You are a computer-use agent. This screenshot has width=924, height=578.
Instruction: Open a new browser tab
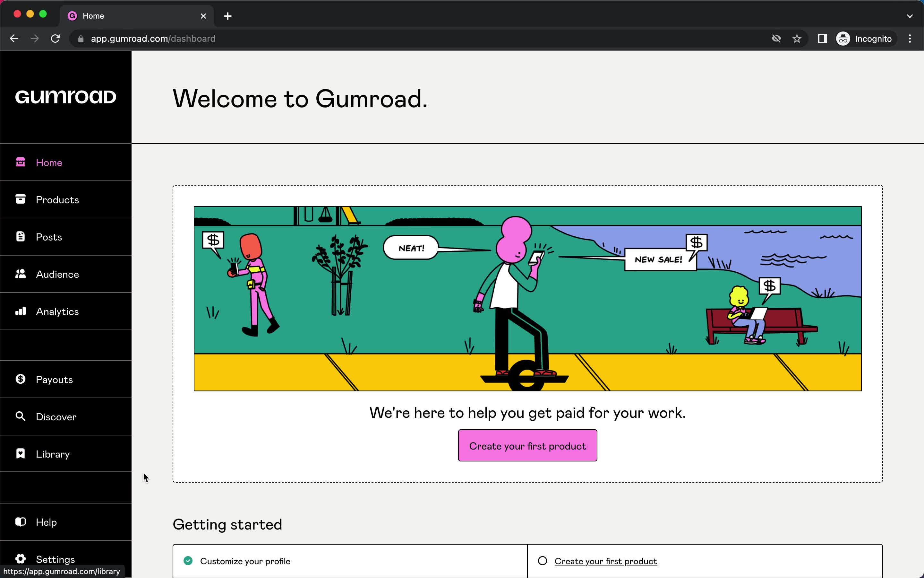tap(227, 16)
